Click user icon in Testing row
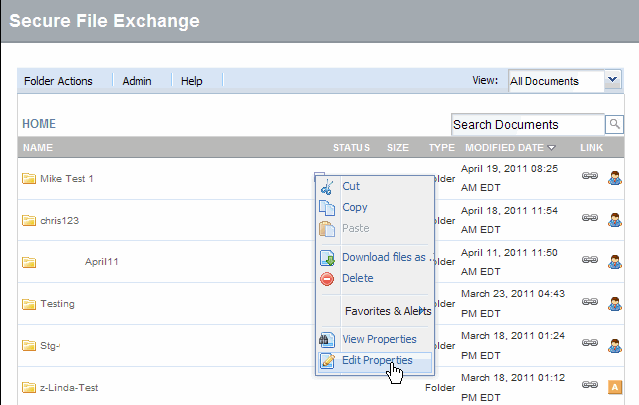The width and height of the screenshot is (639, 405). pyautogui.click(x=615, y=303)
